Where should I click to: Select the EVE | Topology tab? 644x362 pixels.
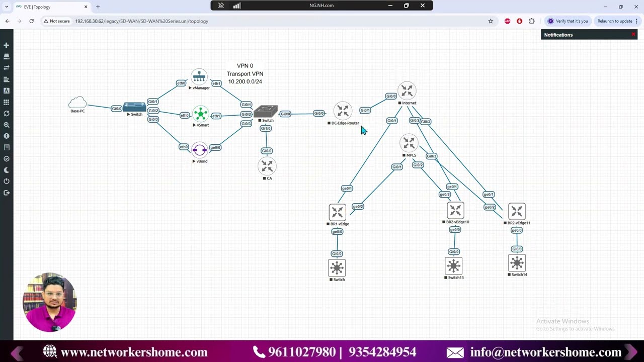(x=51, y=7)
